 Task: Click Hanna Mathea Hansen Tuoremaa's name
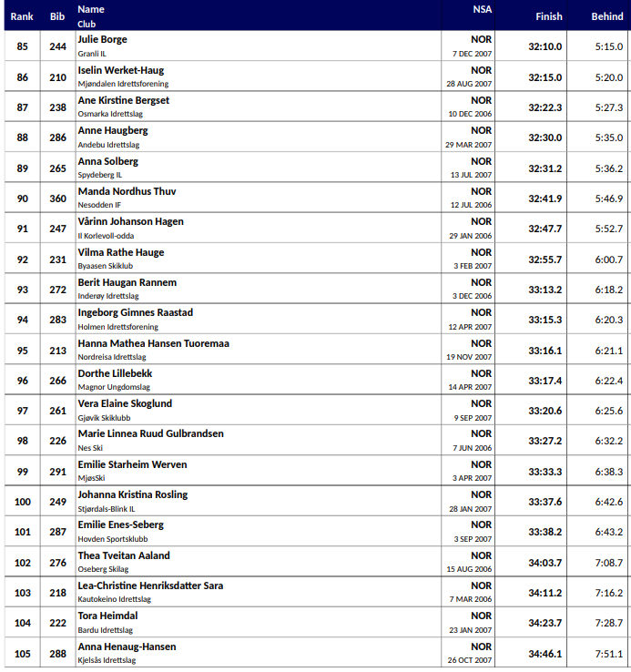[153, 343]
